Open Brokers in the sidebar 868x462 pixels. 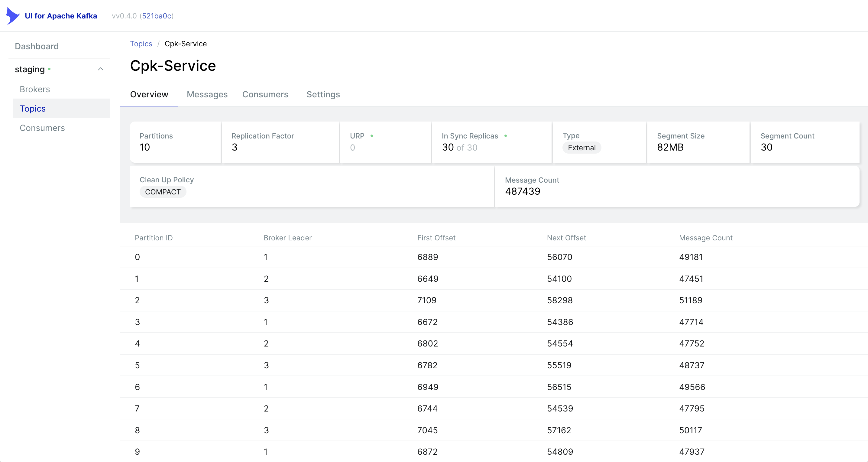35,89
